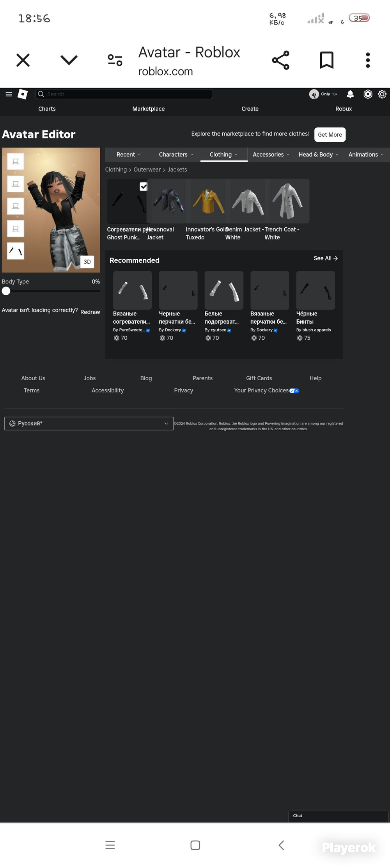Adjust the Body Type slider handle
The height and width of the screenshot is (868, 390).
(6, 291)
